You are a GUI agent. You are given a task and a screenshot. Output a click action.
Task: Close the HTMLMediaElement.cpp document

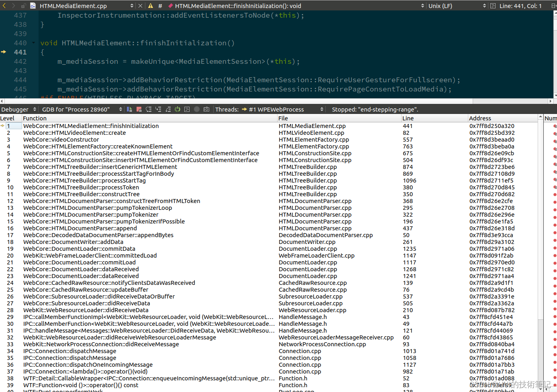[x=140, y=6]
